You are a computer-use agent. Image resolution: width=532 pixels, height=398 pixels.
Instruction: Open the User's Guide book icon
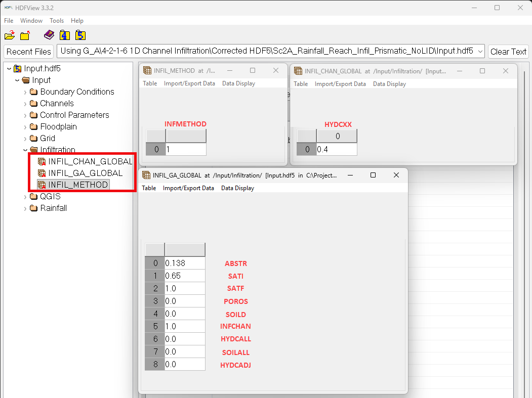[49, 35]
